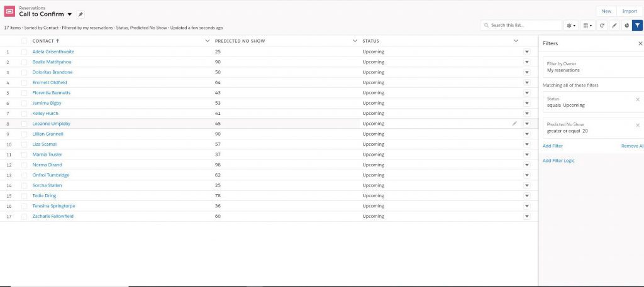The width and height of the screenshot is (644, 287).
Task: Click the pencil edit list icon
Action: [614, 25]
